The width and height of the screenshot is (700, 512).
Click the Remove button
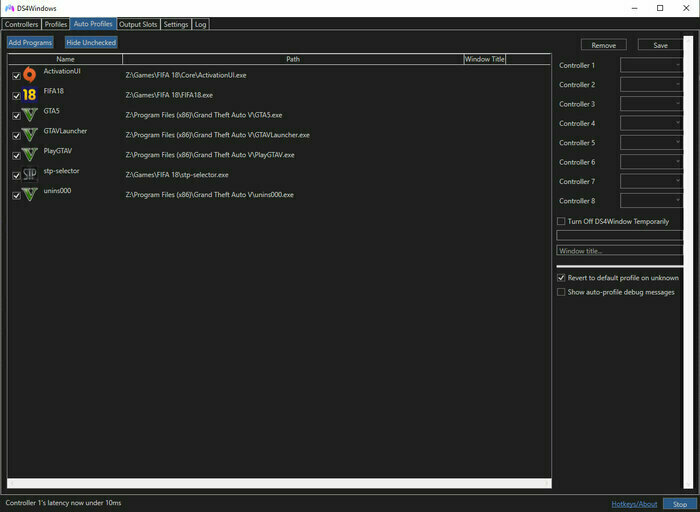point(604,45)
